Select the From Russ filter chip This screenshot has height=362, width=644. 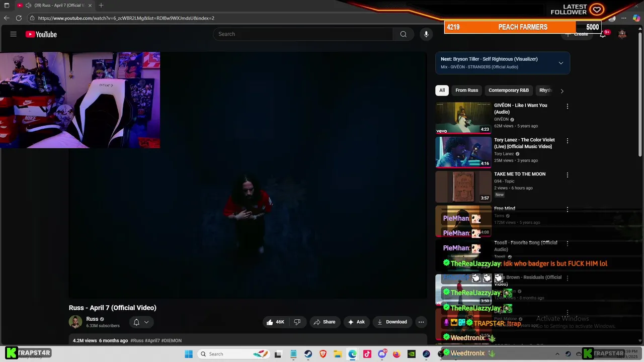pyautogui.click(x=467, y=90)
